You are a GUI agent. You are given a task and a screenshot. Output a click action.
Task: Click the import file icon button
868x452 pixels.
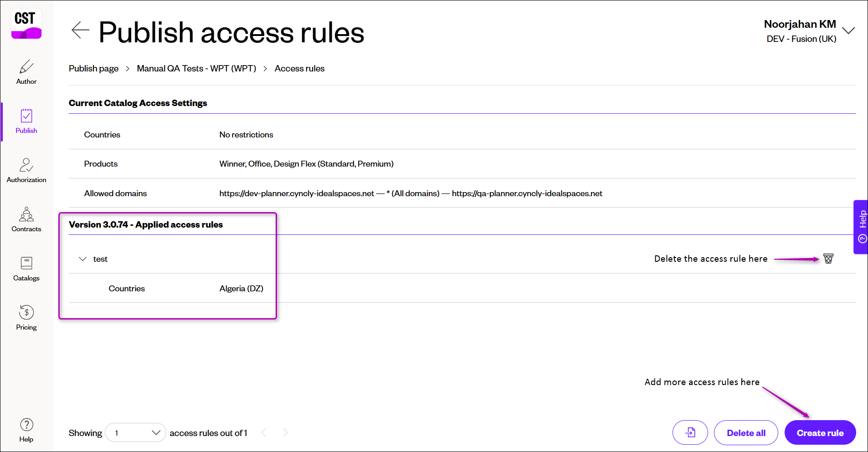[x=690, y=432]
